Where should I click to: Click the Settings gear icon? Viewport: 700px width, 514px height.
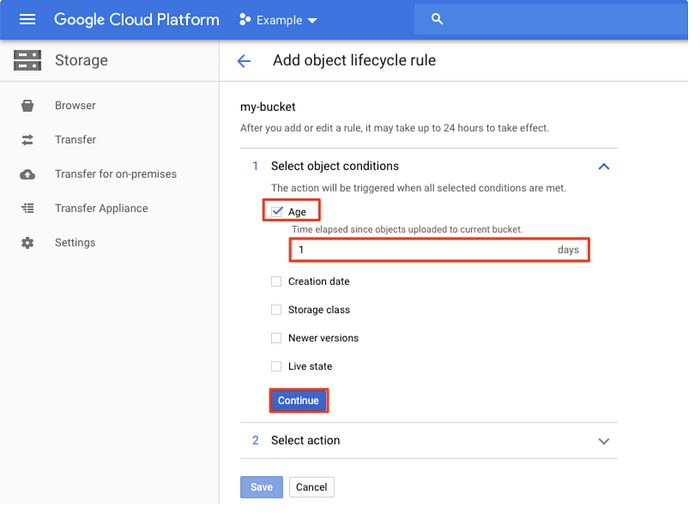point(28,243)
